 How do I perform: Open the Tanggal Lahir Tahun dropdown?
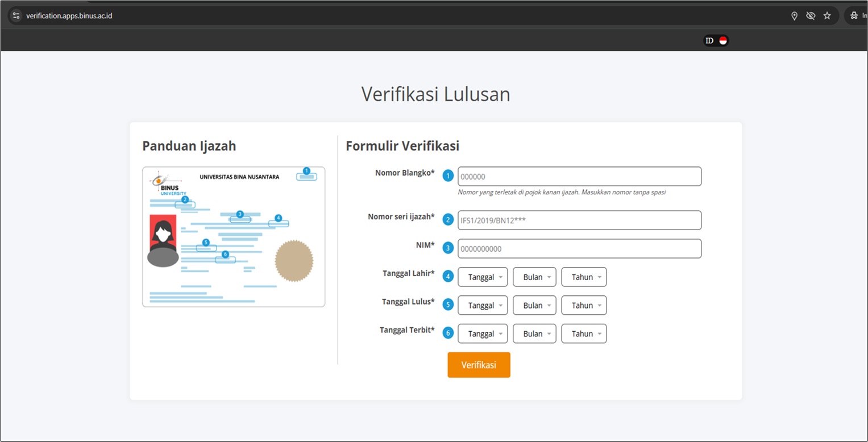pos(584,277)
